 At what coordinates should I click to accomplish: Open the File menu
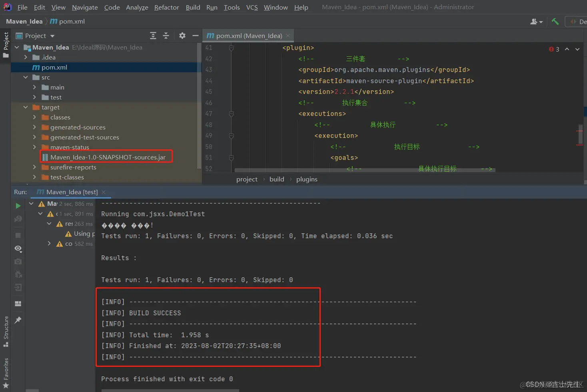click(x=22, y=7)
